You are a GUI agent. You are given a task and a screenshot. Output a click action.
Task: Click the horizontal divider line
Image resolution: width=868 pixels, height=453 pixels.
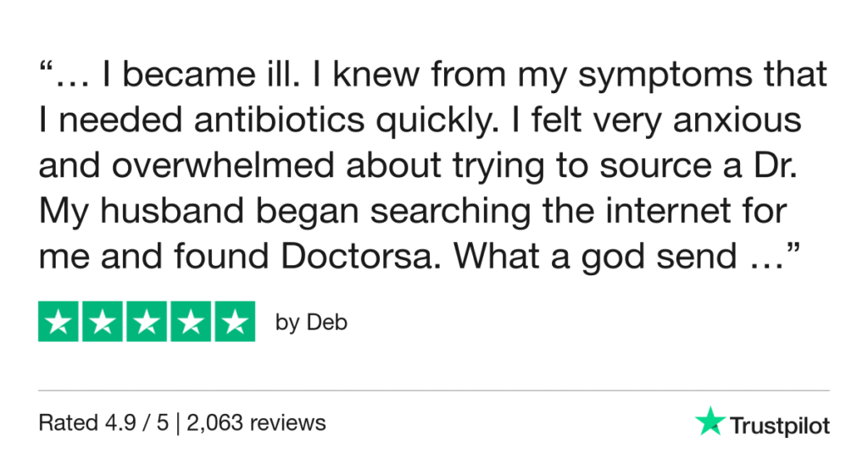click(x=434, y=390)
